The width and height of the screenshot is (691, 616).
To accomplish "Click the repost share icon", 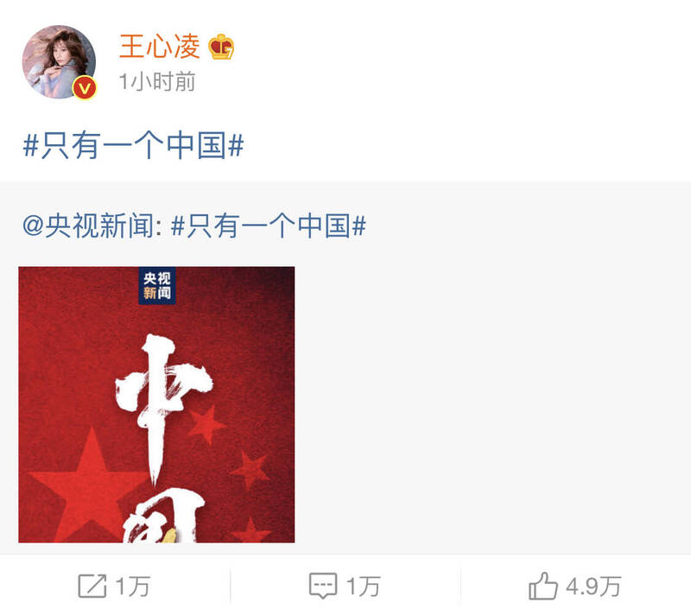I will 92,586.
